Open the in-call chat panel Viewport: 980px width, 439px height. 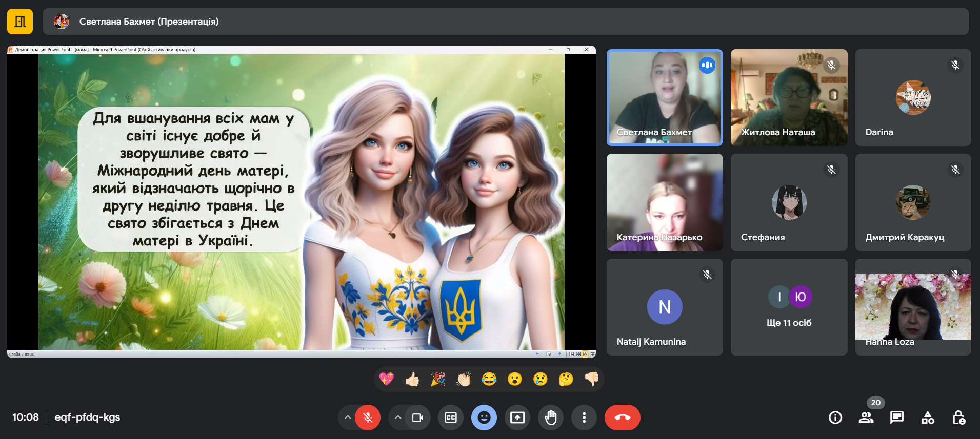[897, 417]
